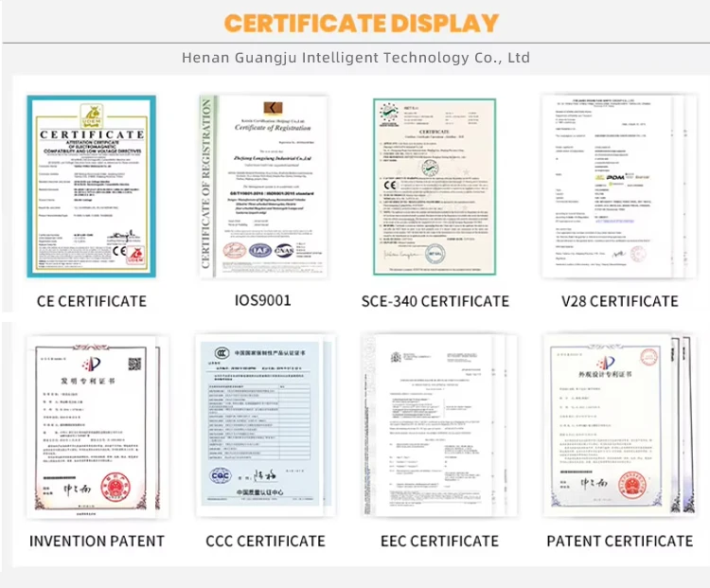View the design patent certificate image

click(x=619, y=426)
